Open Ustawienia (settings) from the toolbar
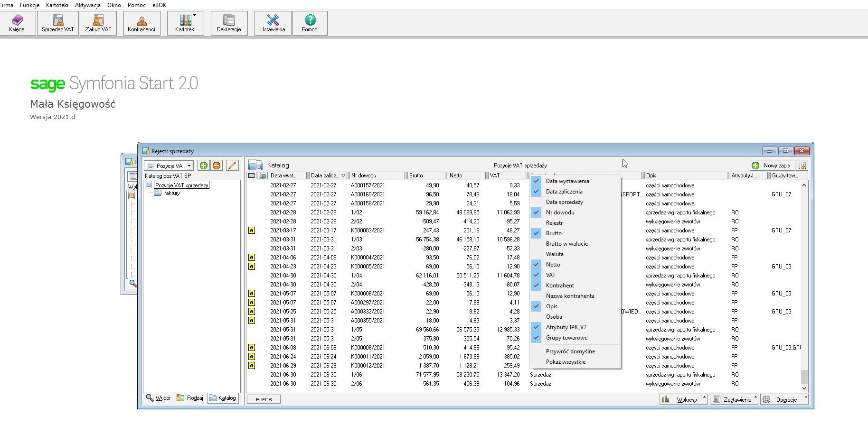The image size is (868, 443). pos(273,23)
